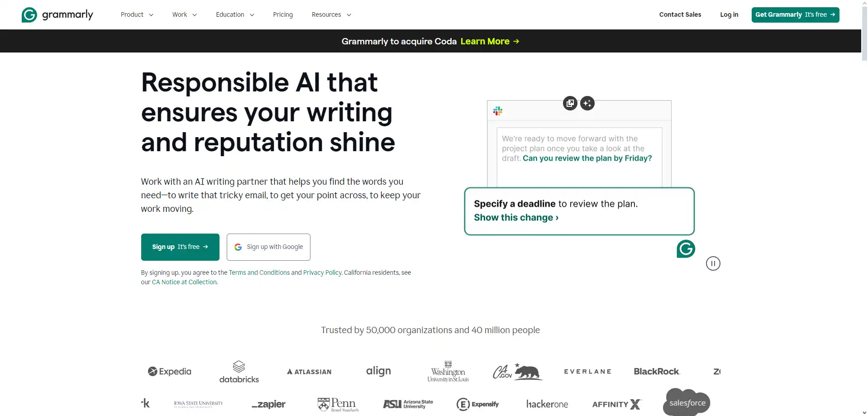Click the Everlane logo

click(x=587, y=372)
